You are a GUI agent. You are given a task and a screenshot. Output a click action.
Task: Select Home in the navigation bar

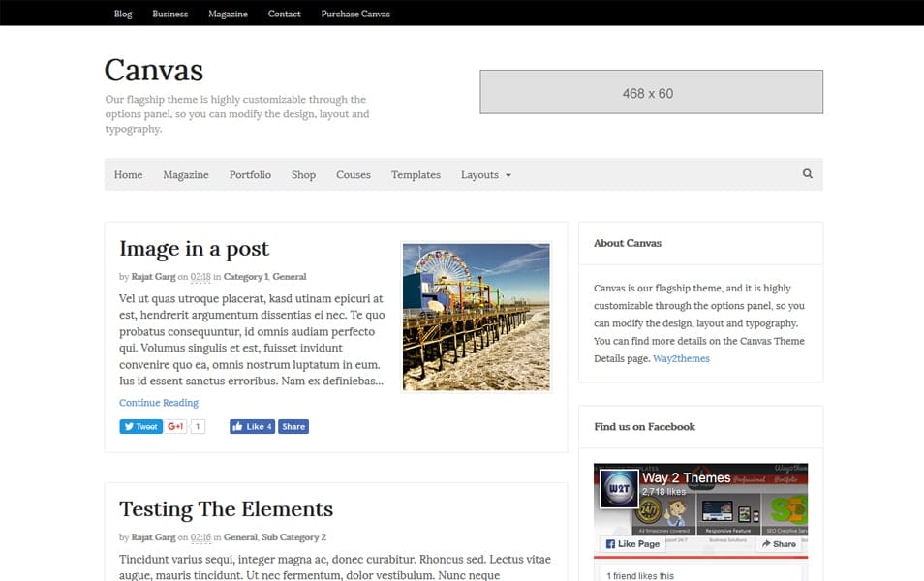128,175
